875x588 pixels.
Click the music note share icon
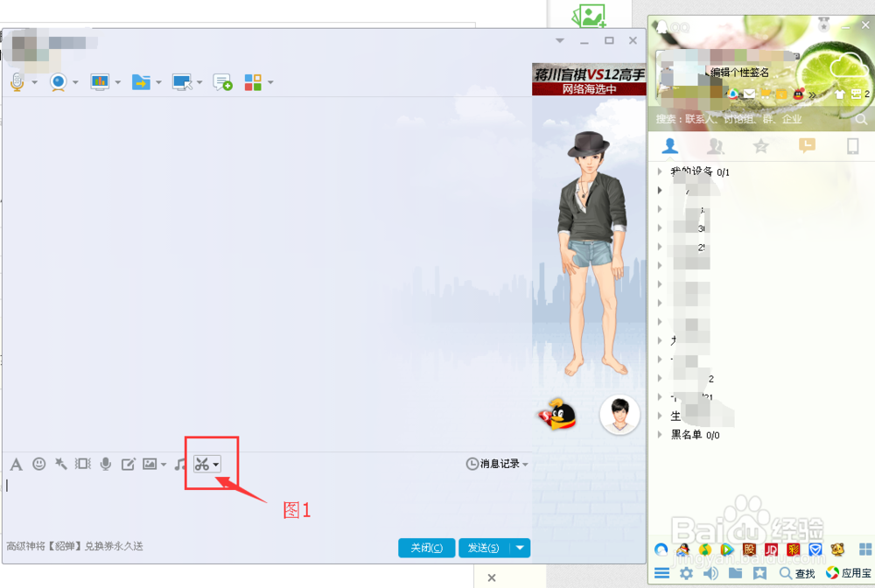pyautogui.click(x=179, y=464)
